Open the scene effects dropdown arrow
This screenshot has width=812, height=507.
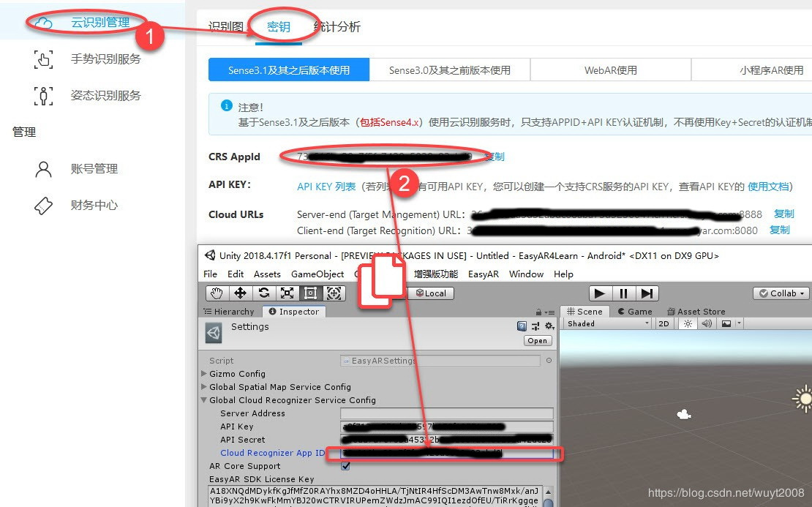point(739,323)
